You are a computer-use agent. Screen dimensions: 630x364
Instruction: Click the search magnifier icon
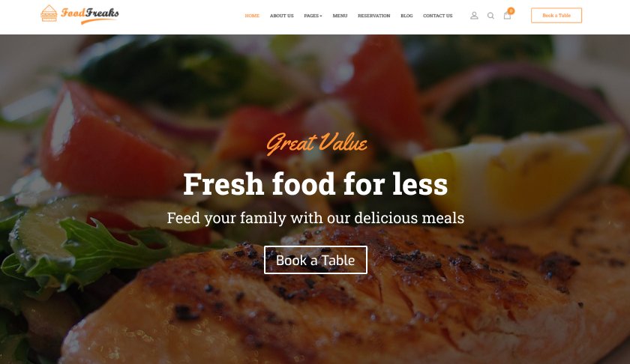pyautogui.click(x=490, y=16)
